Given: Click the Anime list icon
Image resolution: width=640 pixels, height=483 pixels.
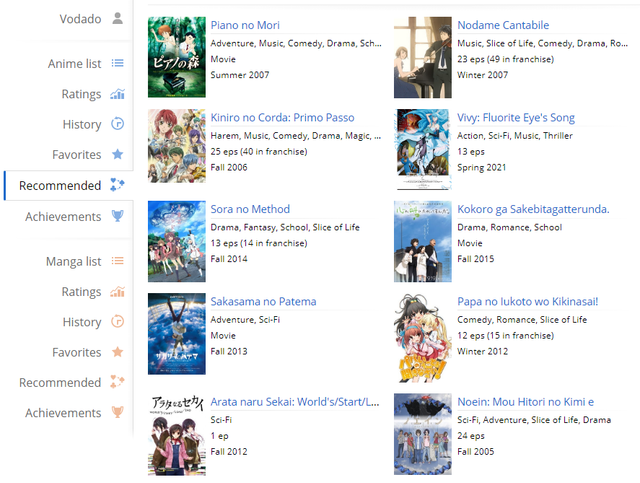Looking at the screenshot, I should click(x=118, y=63).
